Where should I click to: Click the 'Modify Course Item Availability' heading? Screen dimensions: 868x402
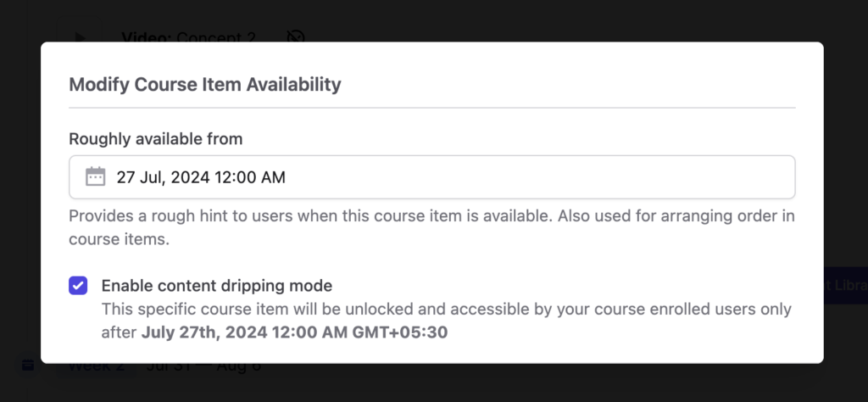tap(205, 84)
